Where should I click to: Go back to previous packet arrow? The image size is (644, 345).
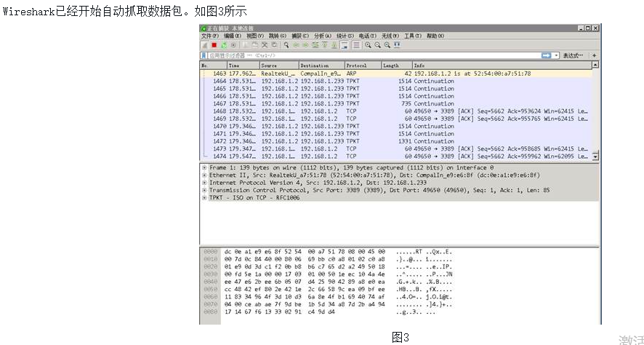tap(296, 45)
